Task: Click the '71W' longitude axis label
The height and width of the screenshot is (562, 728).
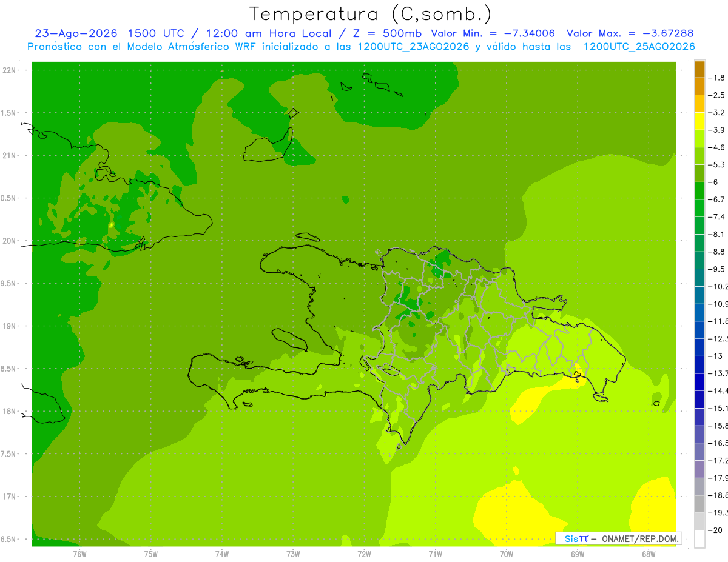Action: [x=435, y=554]
